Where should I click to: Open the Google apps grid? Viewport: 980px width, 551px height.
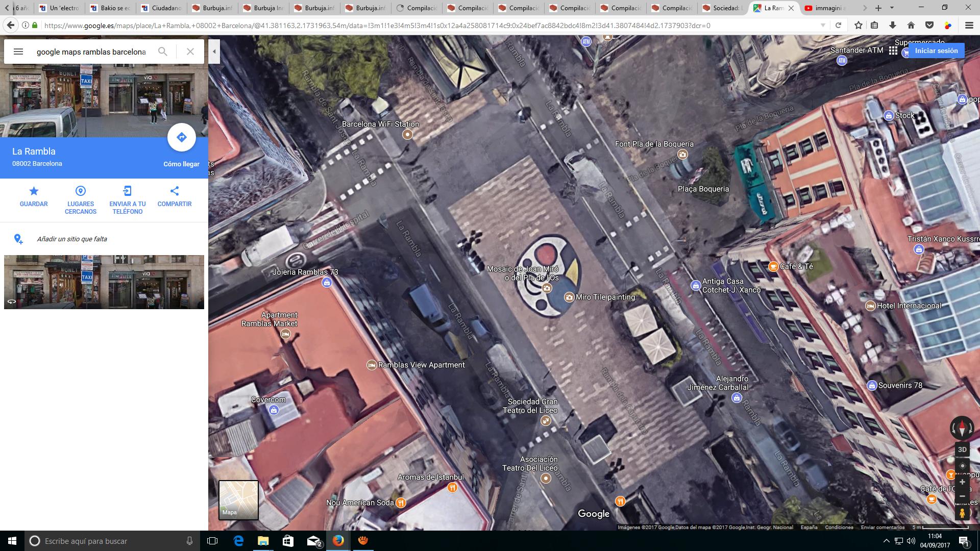tap(893, 51)
